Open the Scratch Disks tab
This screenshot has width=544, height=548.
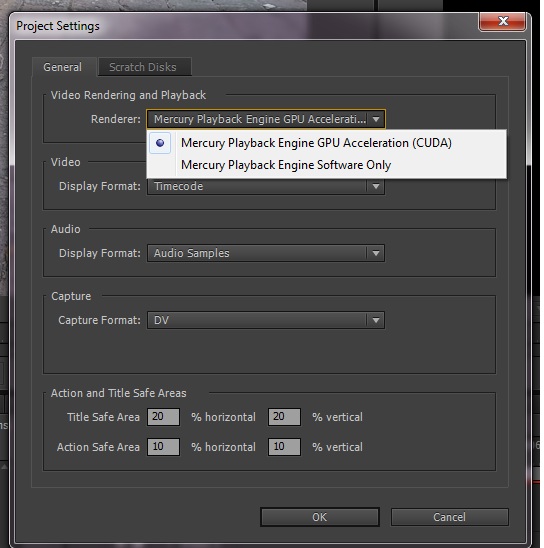click(x=144, y=67)
